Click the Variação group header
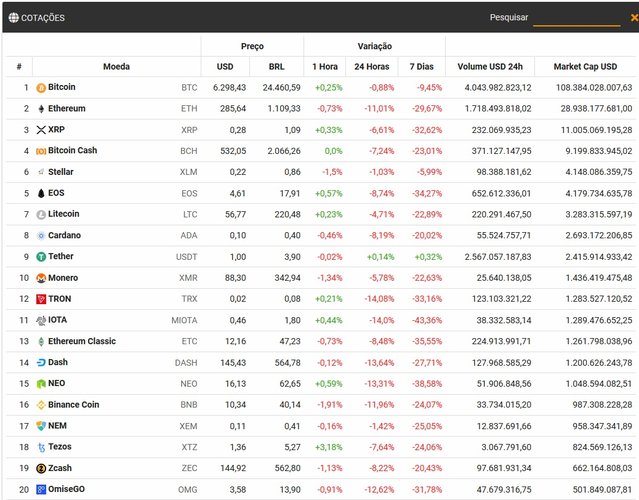This screenshot has height=500, width=639. tap(375, 46)
